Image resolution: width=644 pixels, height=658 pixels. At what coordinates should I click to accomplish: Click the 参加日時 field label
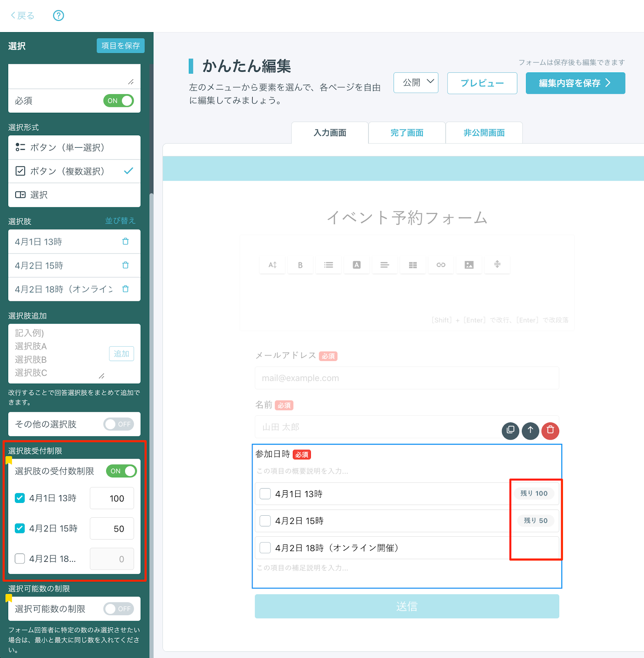(273, 454)
